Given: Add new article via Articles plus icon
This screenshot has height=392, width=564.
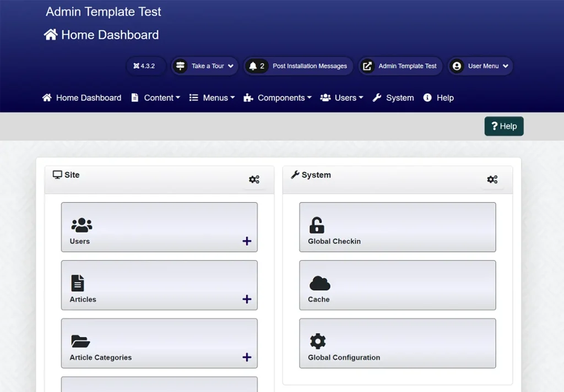Looking at the screenshot, I should pos(247,299).
